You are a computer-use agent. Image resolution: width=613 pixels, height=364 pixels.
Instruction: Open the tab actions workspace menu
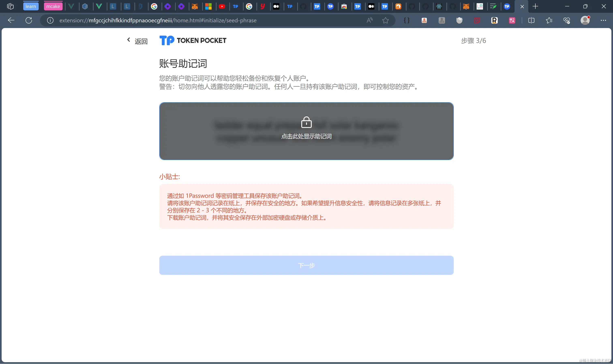(10, 6)
